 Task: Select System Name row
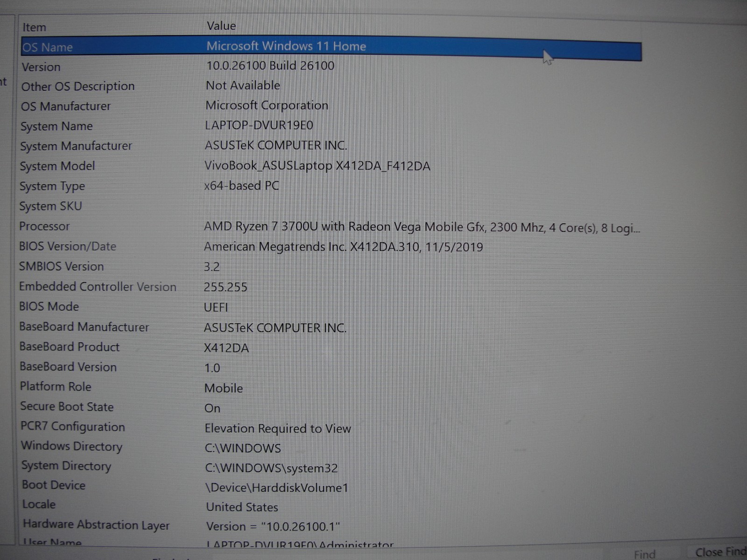point(56,127)
